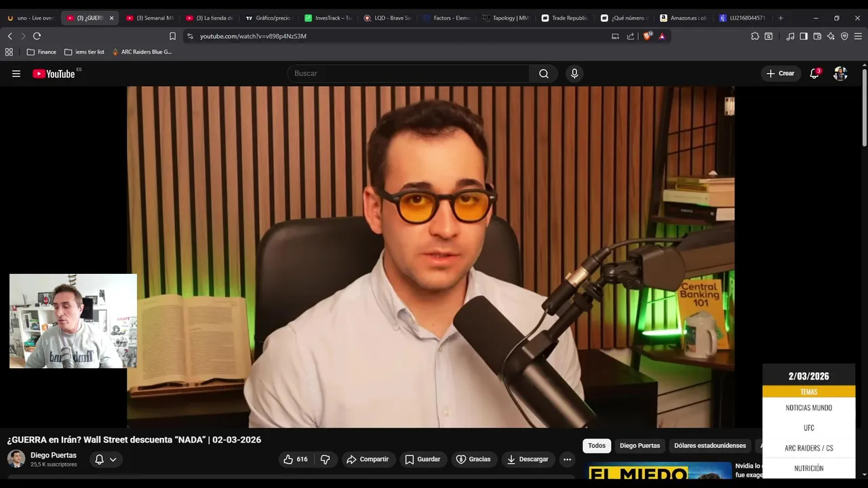
Task: Open Brave Rewards triangle icon
Action: [x=662, y=36]
